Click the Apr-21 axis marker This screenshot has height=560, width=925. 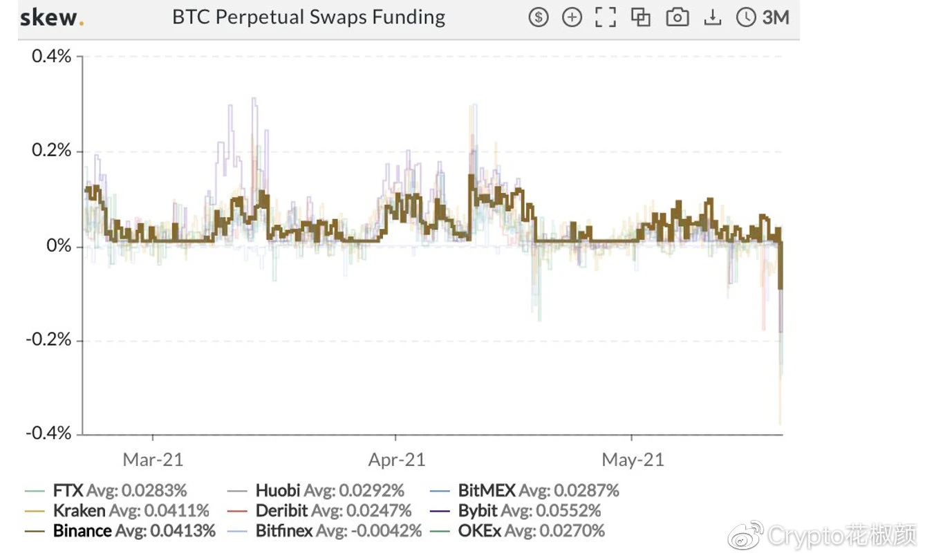coord(397,459)
